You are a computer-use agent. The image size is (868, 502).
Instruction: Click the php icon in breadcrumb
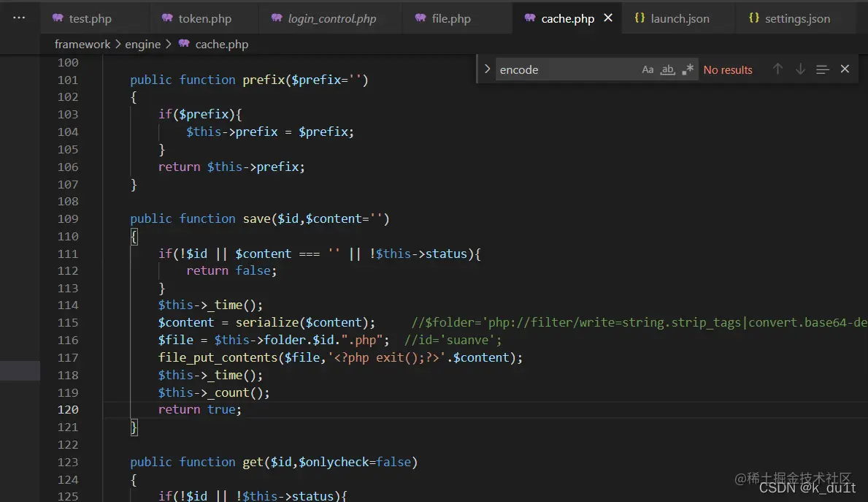(185, 44)
